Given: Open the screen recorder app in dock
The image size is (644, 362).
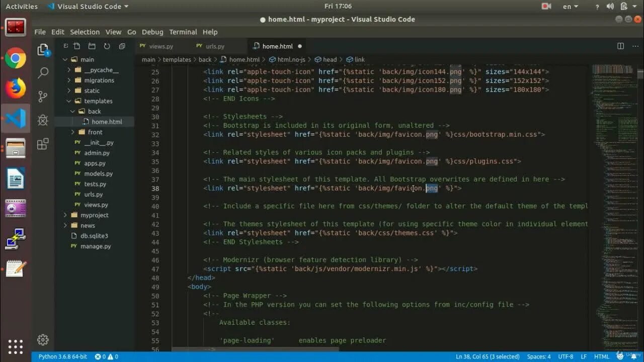Looking at the screenshot, I should (x=16, y=208).
